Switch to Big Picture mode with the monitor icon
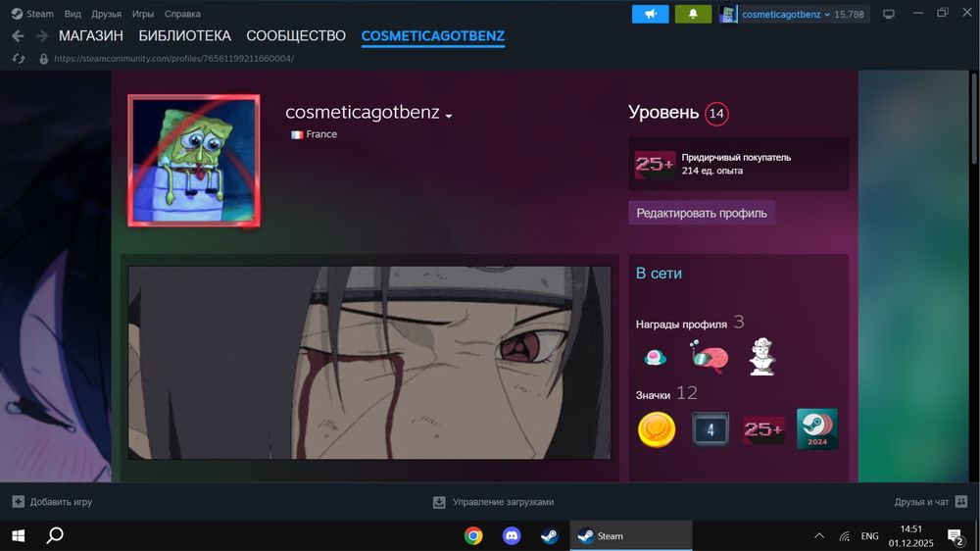980x551 pixels. tap(888, 14)
